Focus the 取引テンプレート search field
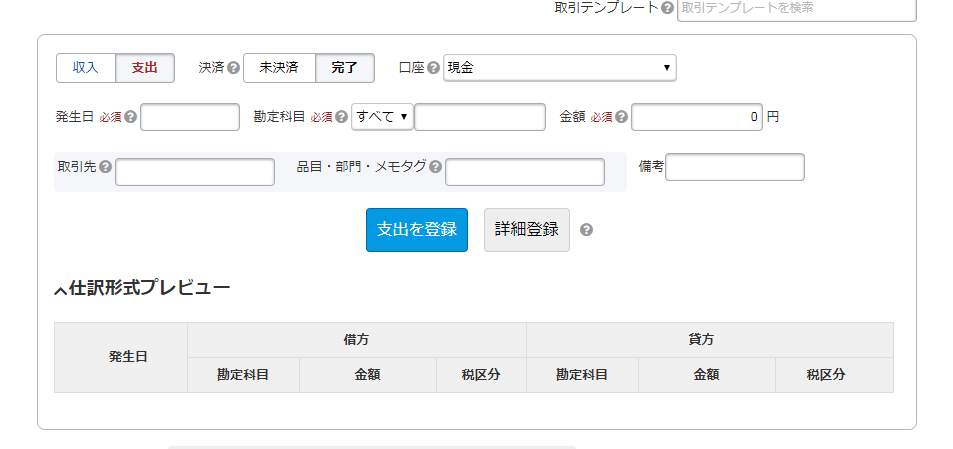The image size is (953, 449). (796, 8)
